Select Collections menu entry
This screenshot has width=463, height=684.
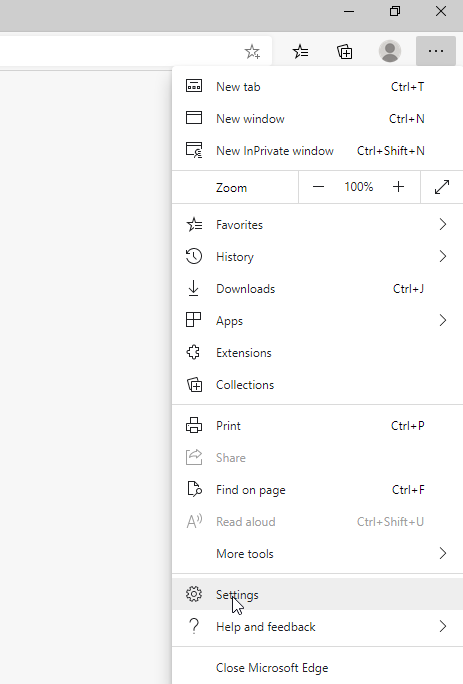point(317,385)
